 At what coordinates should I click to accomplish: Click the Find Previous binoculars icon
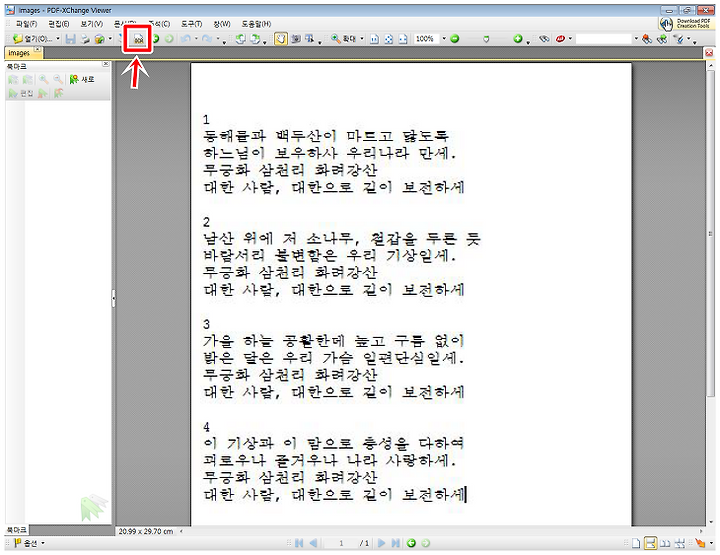point(647,39)
